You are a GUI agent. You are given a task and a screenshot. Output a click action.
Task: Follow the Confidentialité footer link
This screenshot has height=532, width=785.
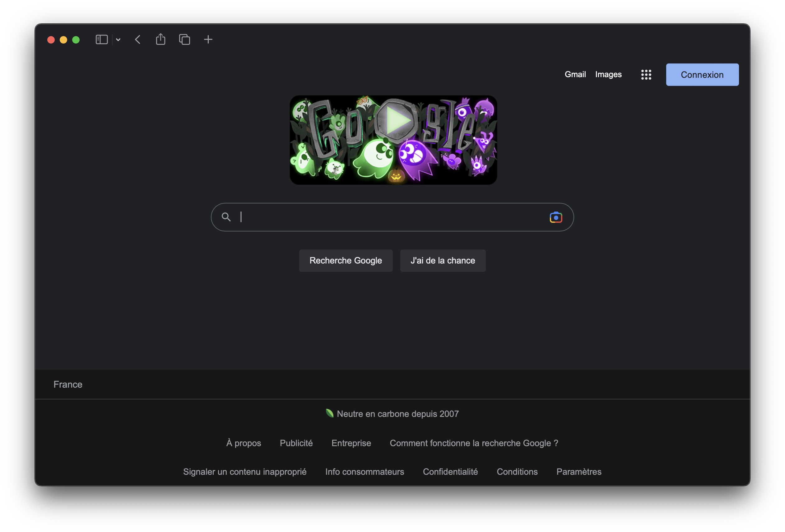click(x=450, y=472)
